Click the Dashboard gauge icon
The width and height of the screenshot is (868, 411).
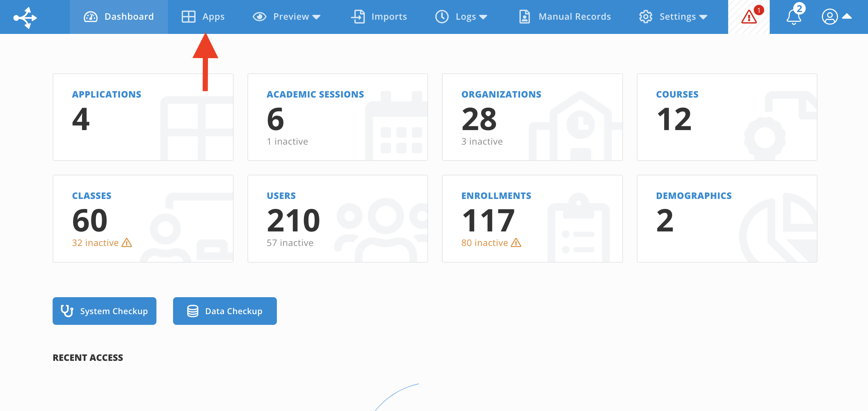(91, 17)
